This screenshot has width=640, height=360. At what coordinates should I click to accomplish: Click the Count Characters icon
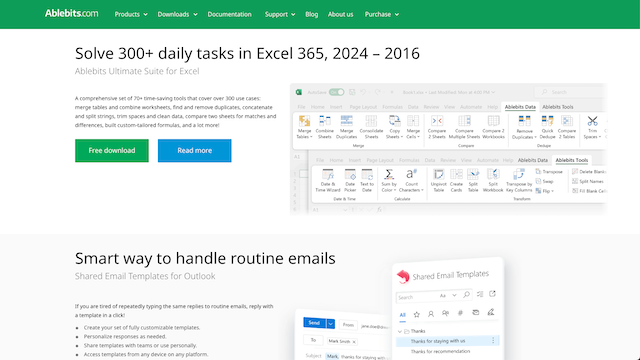[411, 174]
